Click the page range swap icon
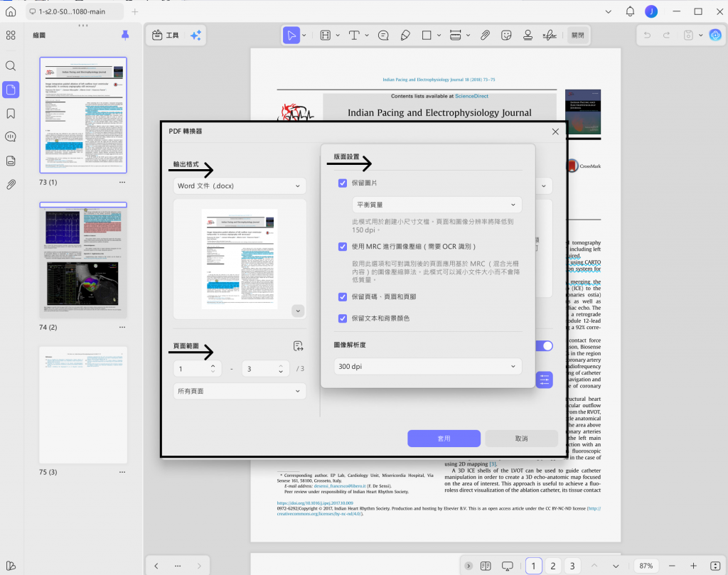The width and height of the screenshot is (728, 575). pyautogui.click(x=298, y=345)
